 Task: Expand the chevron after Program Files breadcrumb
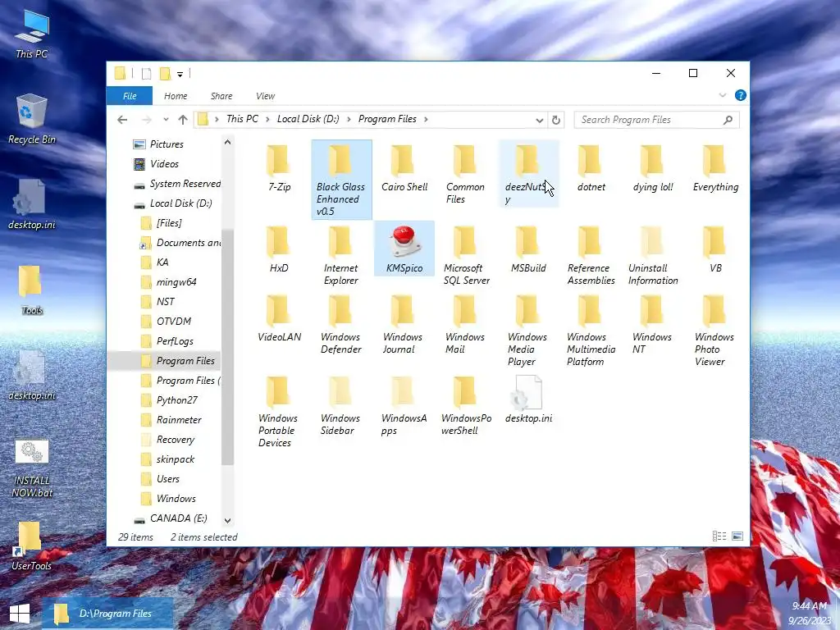click(x=427, y=119)
